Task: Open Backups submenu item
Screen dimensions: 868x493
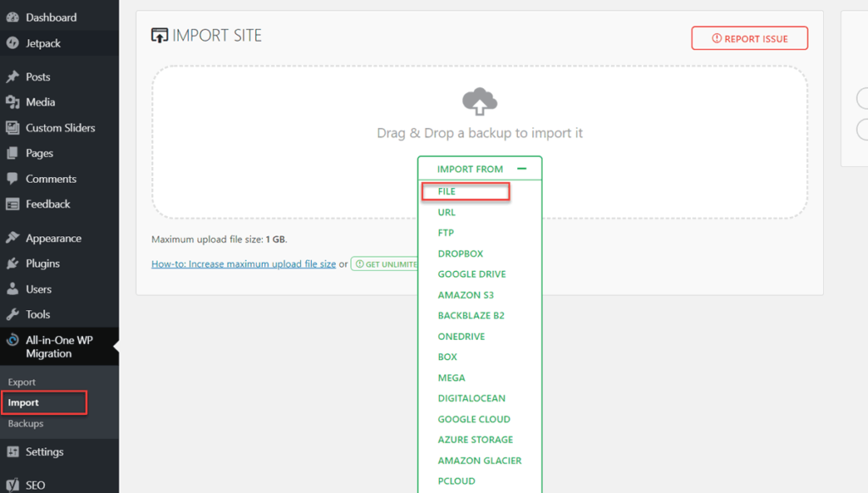Action: click(x=25, y=424)
